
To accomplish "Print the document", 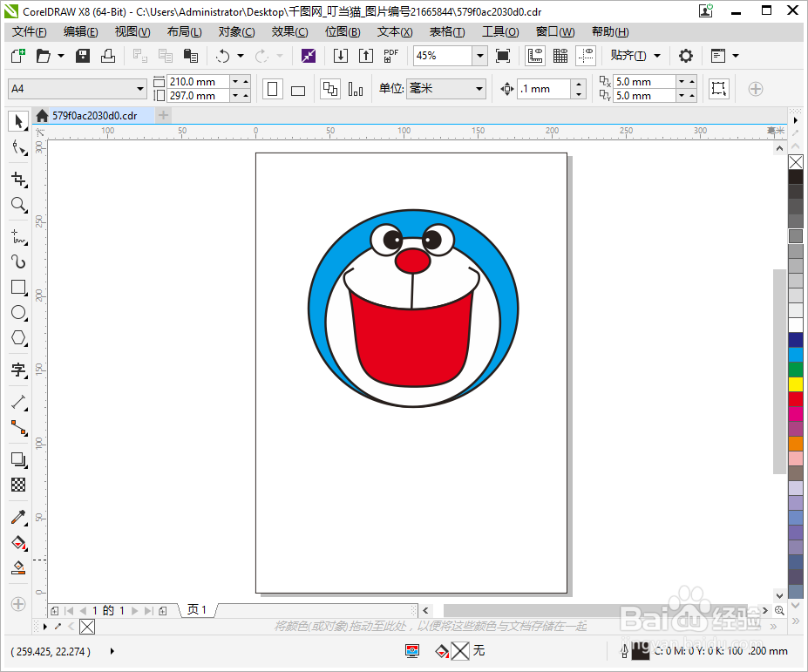I will tap(108, 56).
